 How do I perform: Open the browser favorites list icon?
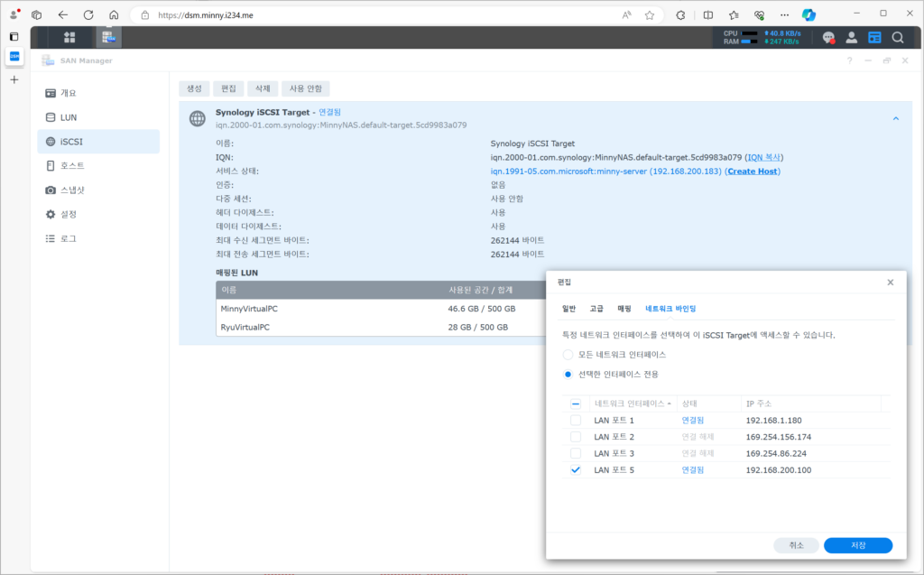734,15
